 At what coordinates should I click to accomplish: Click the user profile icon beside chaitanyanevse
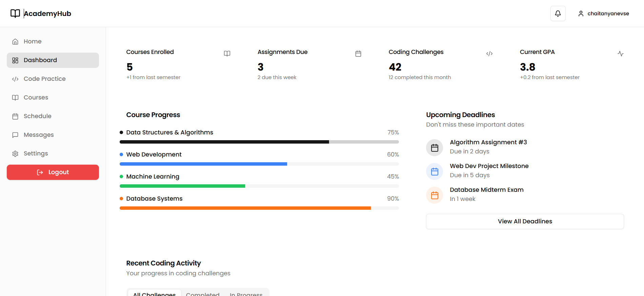pyautogui.click(x=581, y=14)
